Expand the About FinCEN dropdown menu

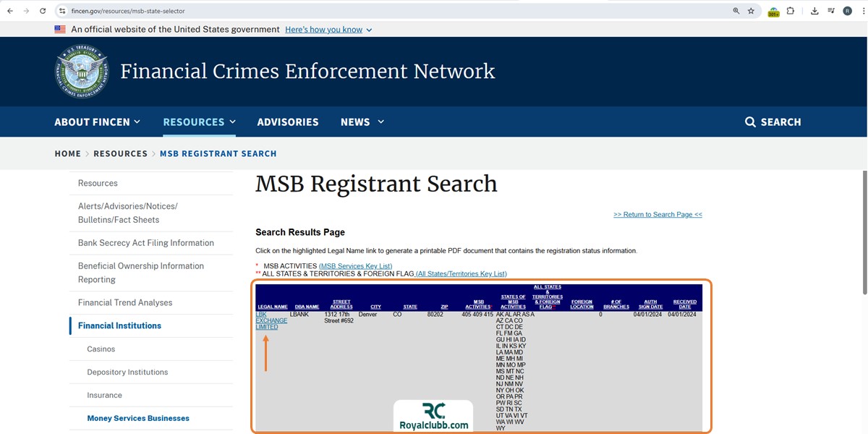pyautogui.click(x=97, y=122)
